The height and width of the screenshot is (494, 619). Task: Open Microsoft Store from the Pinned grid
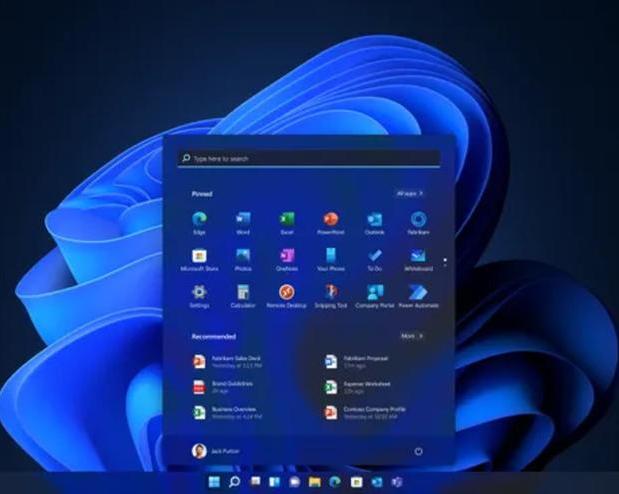(x=199, y=259)
